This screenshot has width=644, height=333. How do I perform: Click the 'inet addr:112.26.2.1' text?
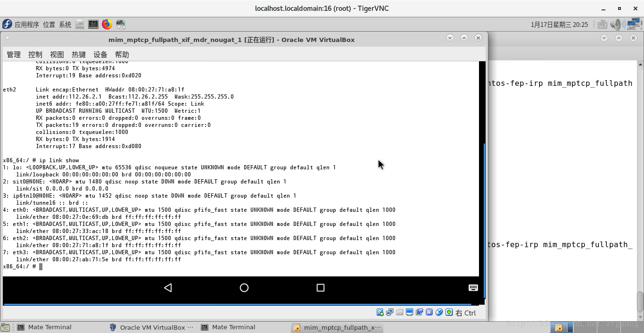(69, 97)
